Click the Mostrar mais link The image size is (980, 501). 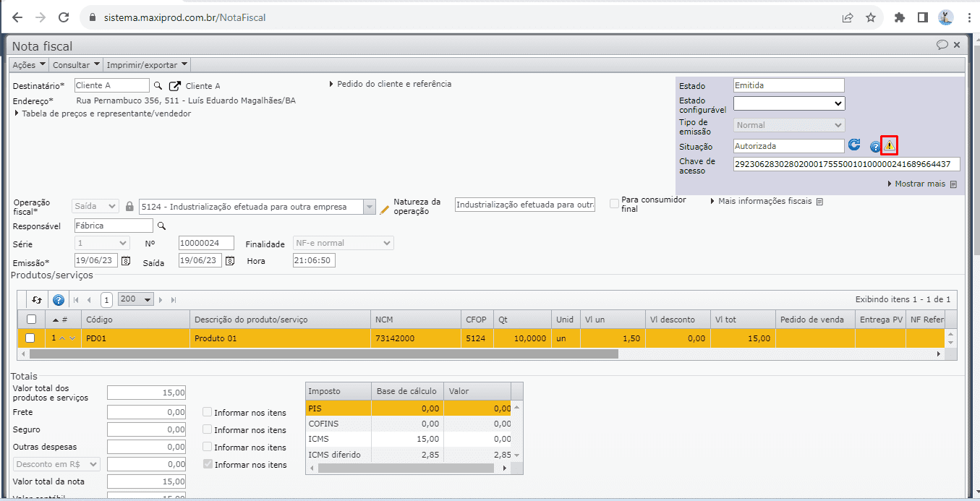coord(921,184)
